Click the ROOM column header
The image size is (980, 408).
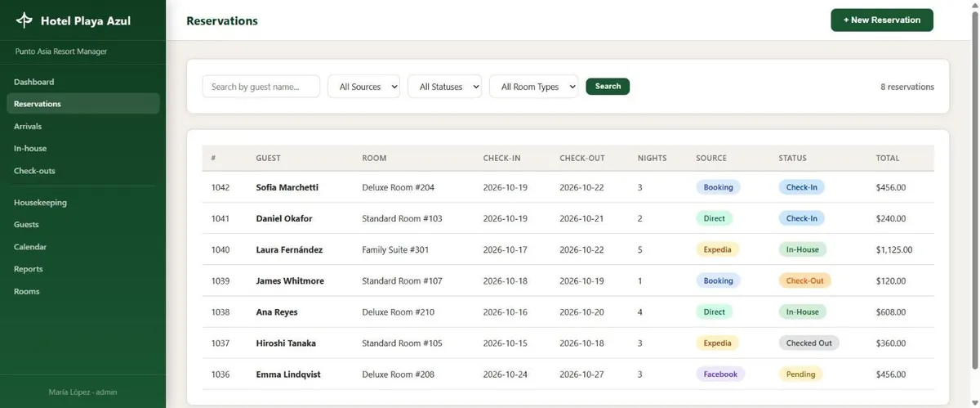coord(374,159)
